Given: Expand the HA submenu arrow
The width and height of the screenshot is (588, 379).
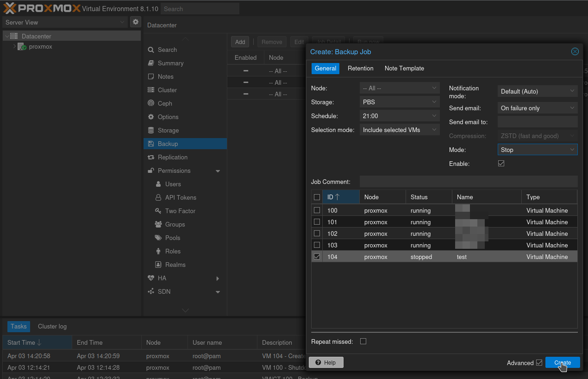Looking at the screenshot, I should tap(218, 278).
